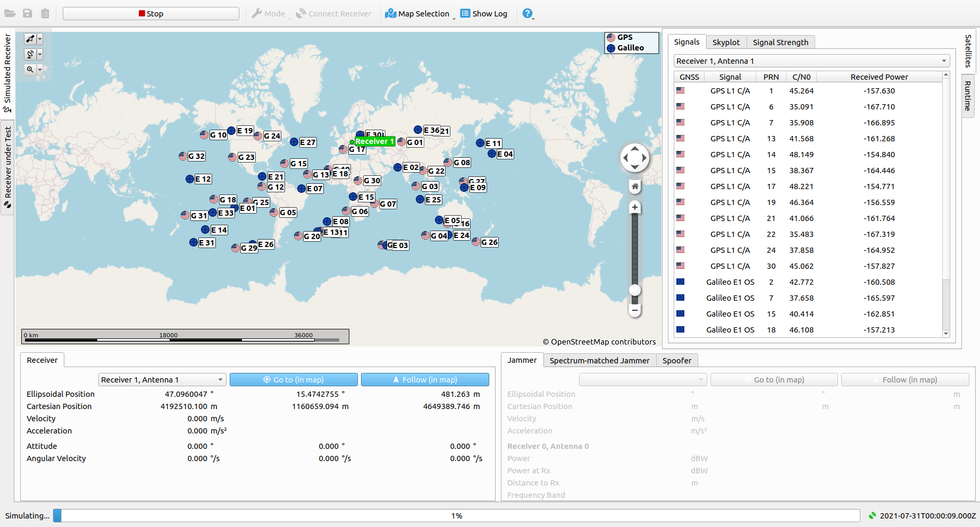Expand the satellite tool dropdown arrow
The width and height of the screenshot is (980, 527).
[x=40, y=39]
